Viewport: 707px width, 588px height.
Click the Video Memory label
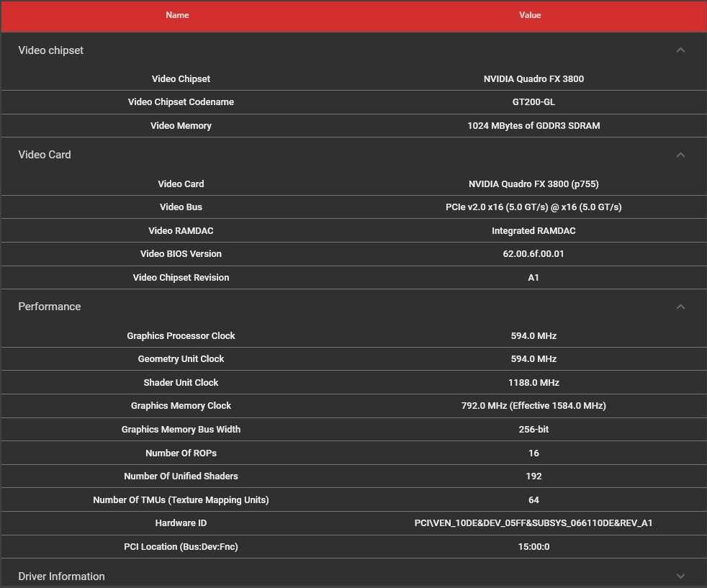[x=181, y=126]
